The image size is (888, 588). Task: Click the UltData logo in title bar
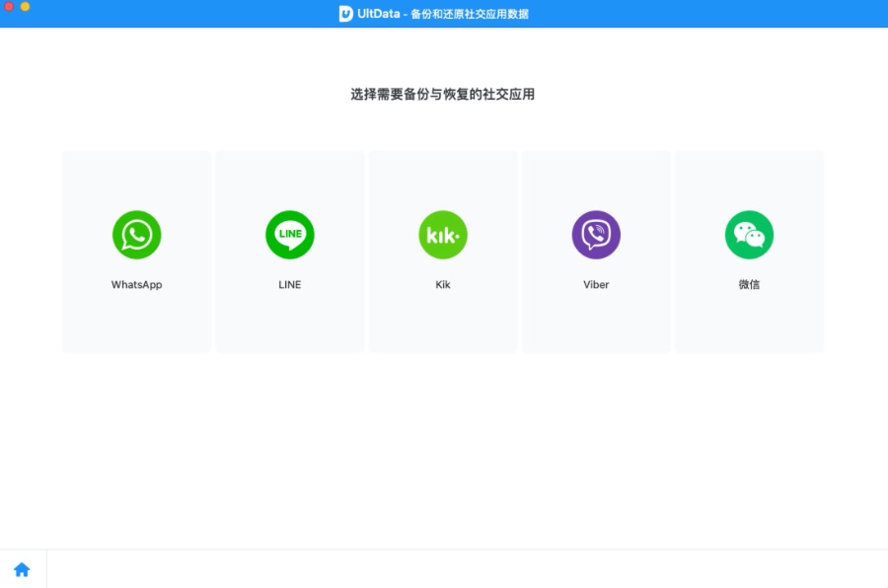(x=345, y=14)
